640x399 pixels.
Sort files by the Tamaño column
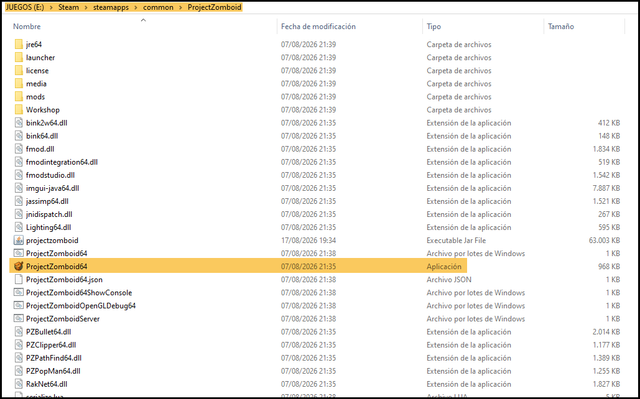561,26
